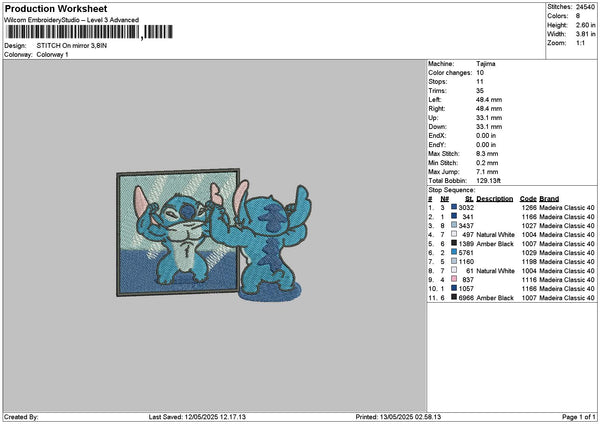
Task: Click stitch count "6966" in row 11
Action: coord(466,298)
